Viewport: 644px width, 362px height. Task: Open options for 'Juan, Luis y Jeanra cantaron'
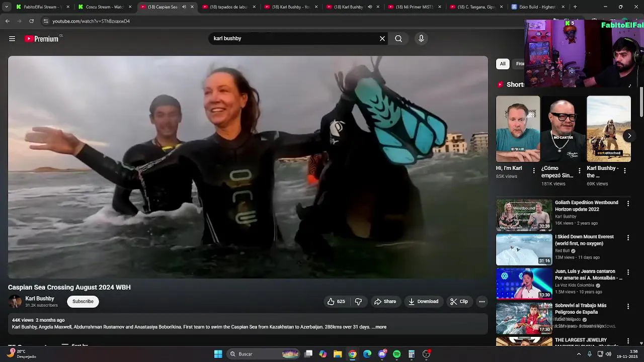(x=628, y=272)
